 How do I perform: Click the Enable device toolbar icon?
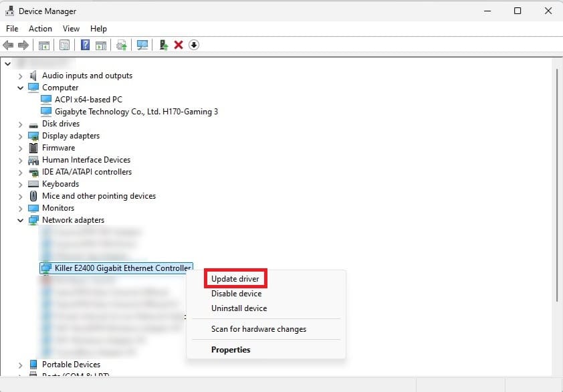point(164,45)
